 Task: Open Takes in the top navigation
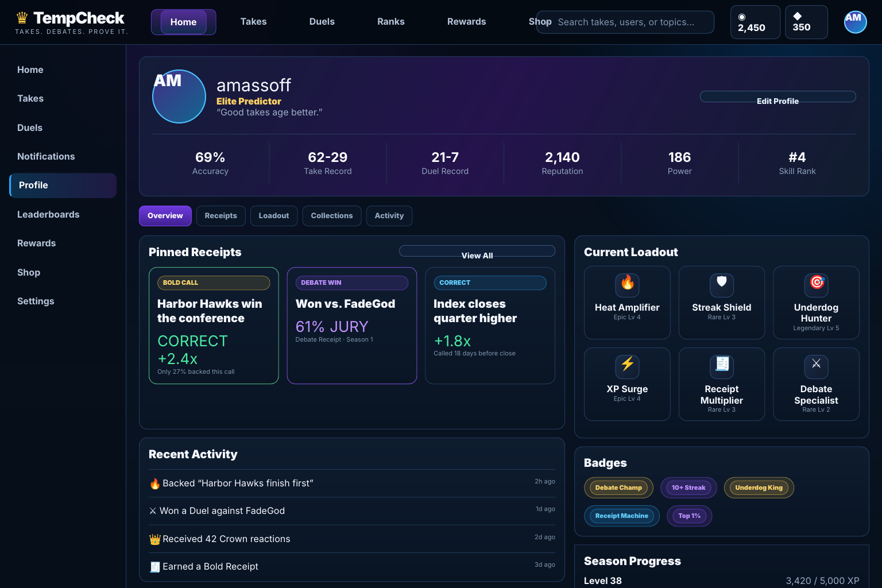[253, 22]
